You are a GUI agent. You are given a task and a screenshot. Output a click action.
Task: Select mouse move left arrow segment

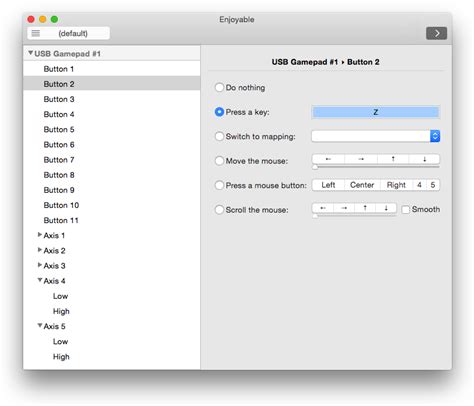point(328,159)
